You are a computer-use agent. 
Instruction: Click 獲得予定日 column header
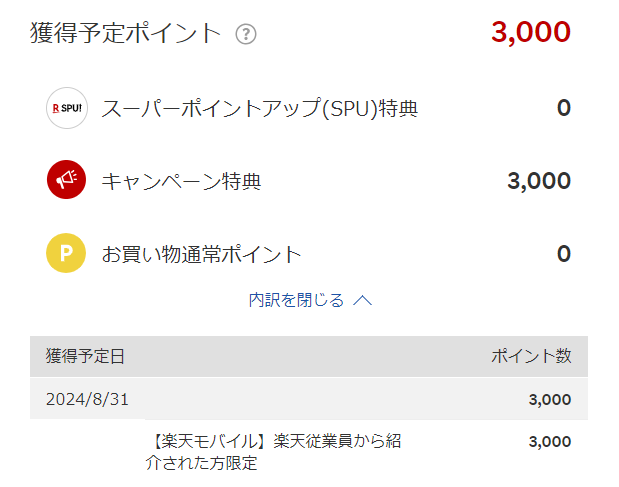click(85, 356)
